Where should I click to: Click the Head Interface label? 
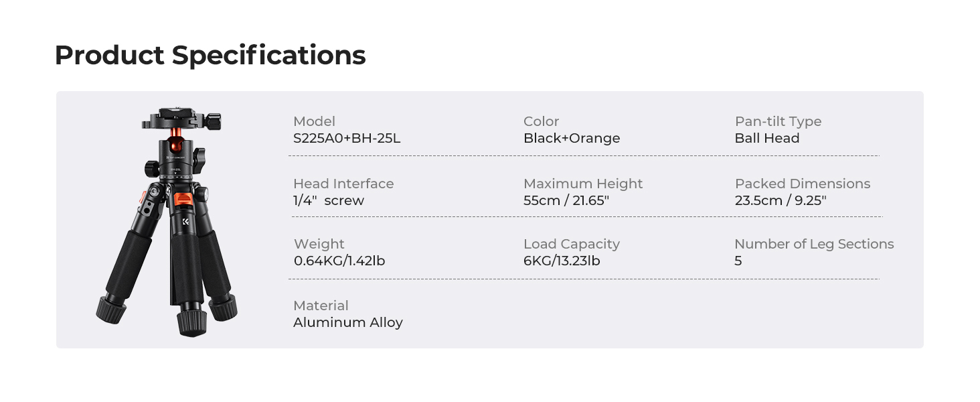tap(343, 184)
